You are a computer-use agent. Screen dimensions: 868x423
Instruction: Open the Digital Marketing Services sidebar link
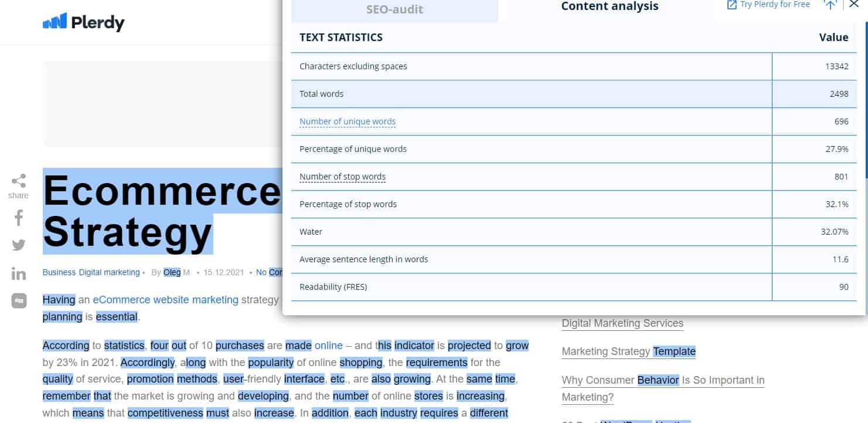tap(622, 323)
